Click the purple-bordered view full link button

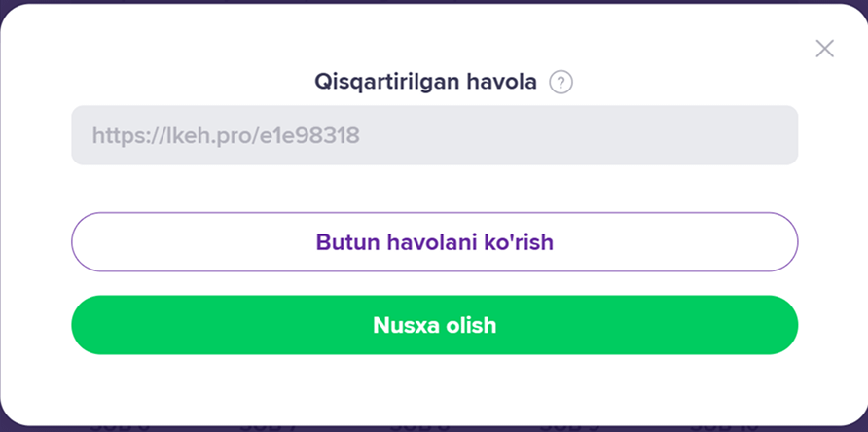pyautogui.click(x=434, y=241)
